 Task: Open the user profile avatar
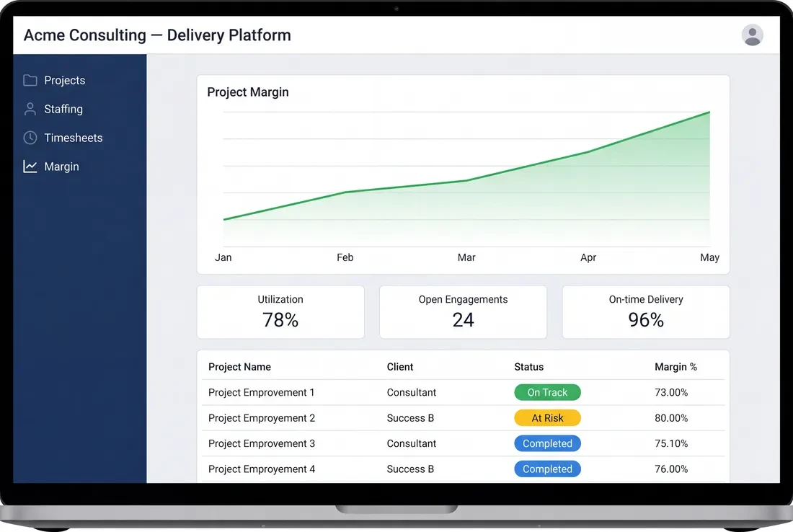pos(752,35)
